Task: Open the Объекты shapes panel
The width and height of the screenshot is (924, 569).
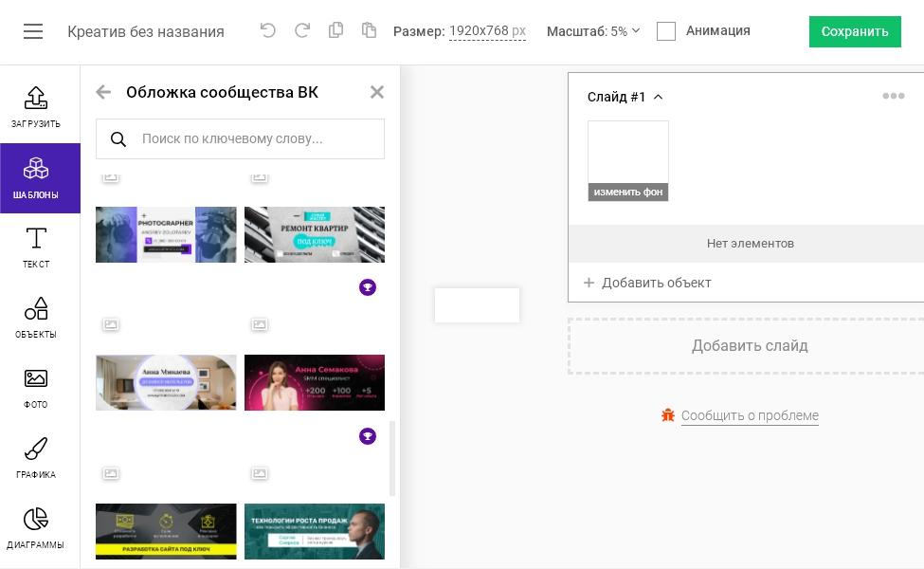Action: [x=36, y=318]
